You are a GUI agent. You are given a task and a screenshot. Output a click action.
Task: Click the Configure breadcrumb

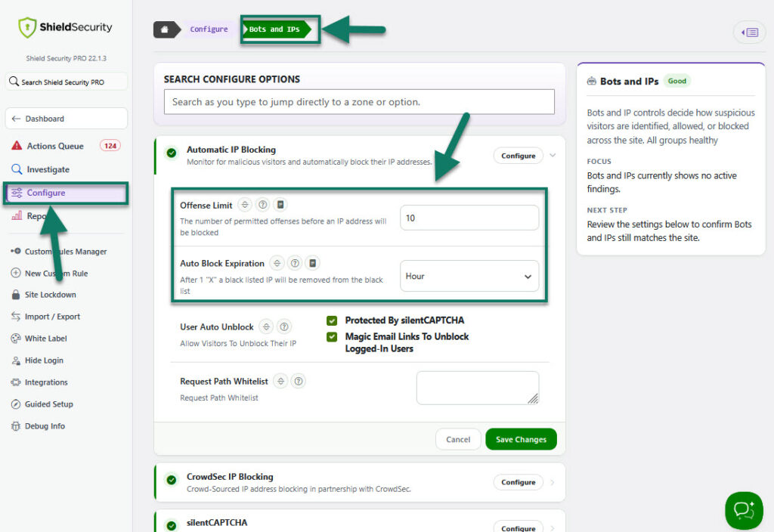(209, 29)
